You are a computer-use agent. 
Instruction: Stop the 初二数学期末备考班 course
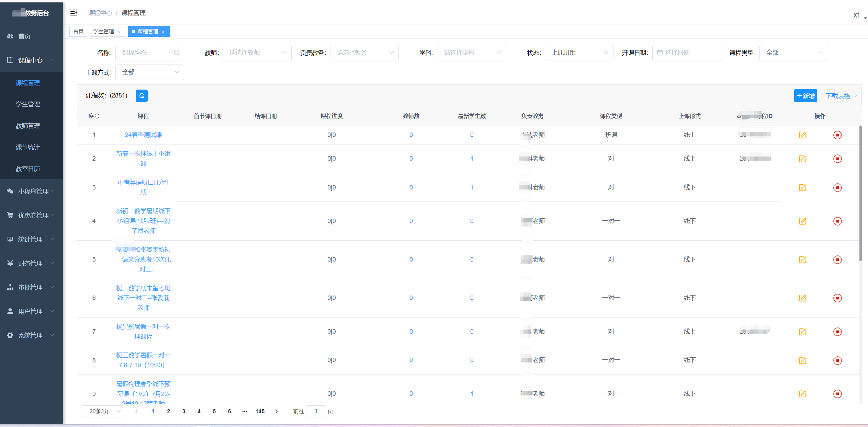[x=837, y=298]
